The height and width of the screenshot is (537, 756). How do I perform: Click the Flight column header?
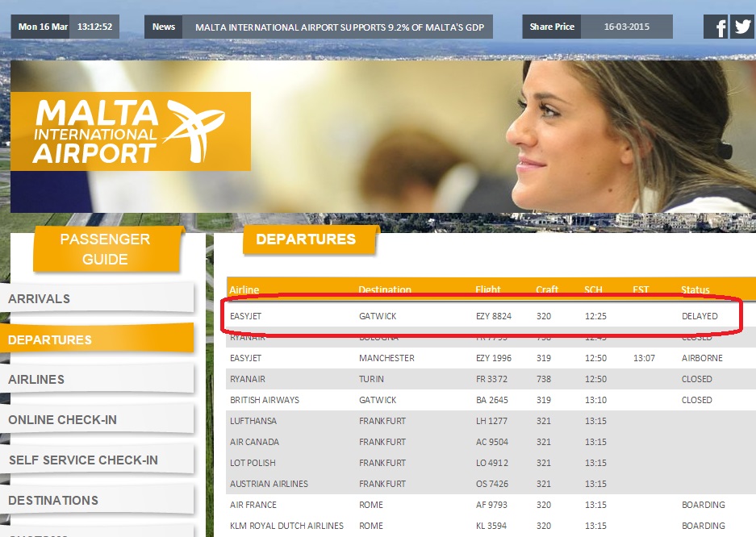[488, 290]
